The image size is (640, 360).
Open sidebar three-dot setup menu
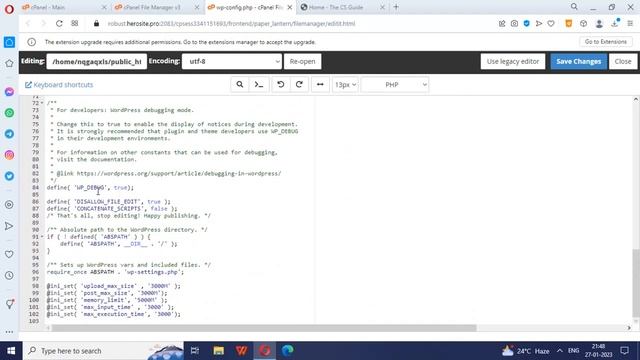coord(9,332)
